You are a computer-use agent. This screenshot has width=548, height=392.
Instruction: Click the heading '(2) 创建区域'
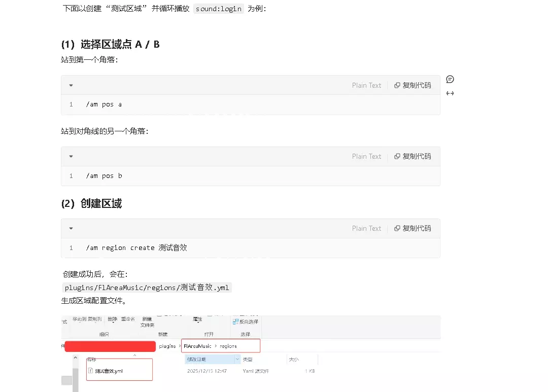coord(91,203)
